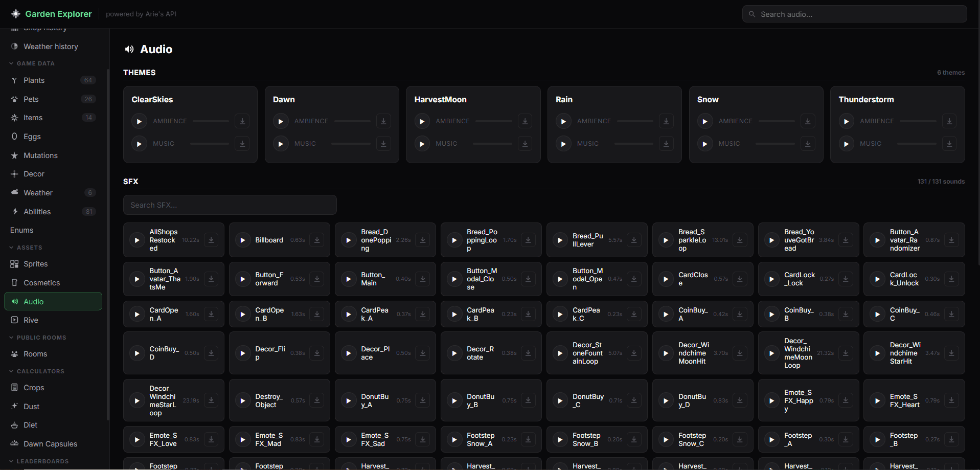Download the DonutBuy_D sound
980x470 pixels.
point(740,400)
